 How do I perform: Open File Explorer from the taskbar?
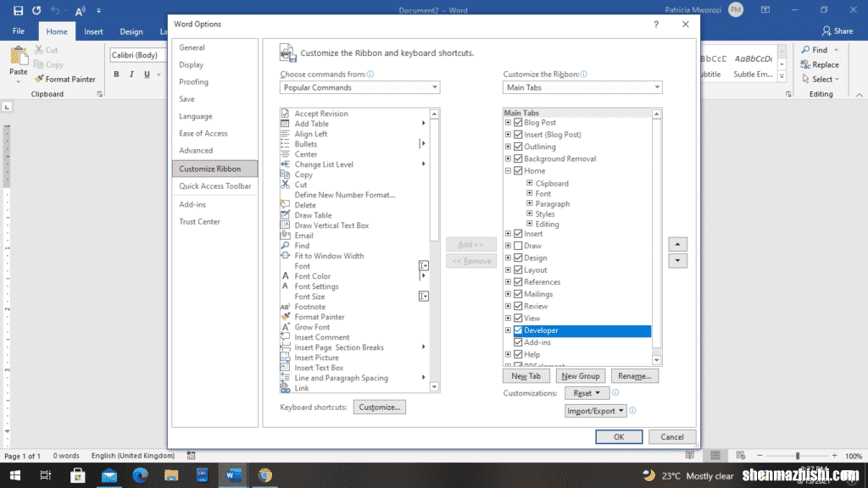(x=171, y=475)
